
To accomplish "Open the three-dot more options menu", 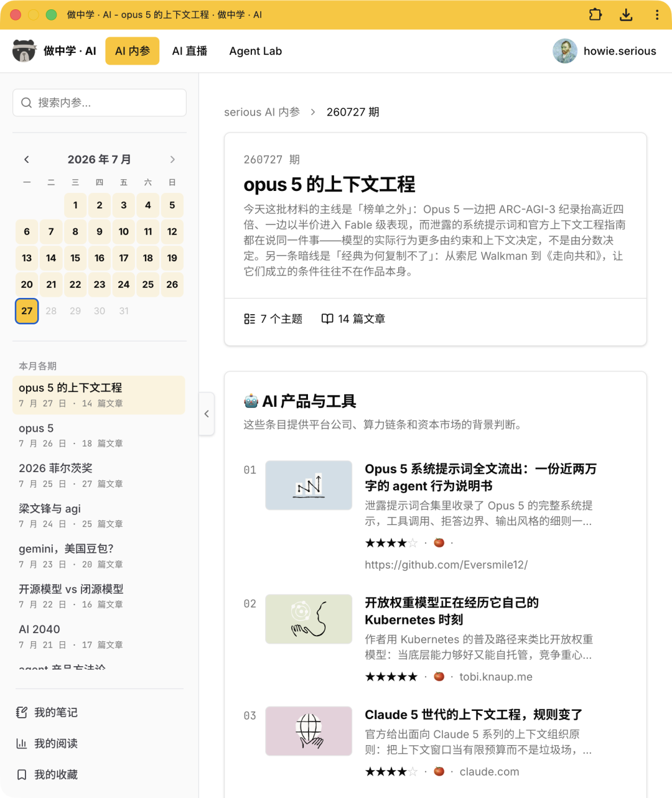I will point(657,14).
